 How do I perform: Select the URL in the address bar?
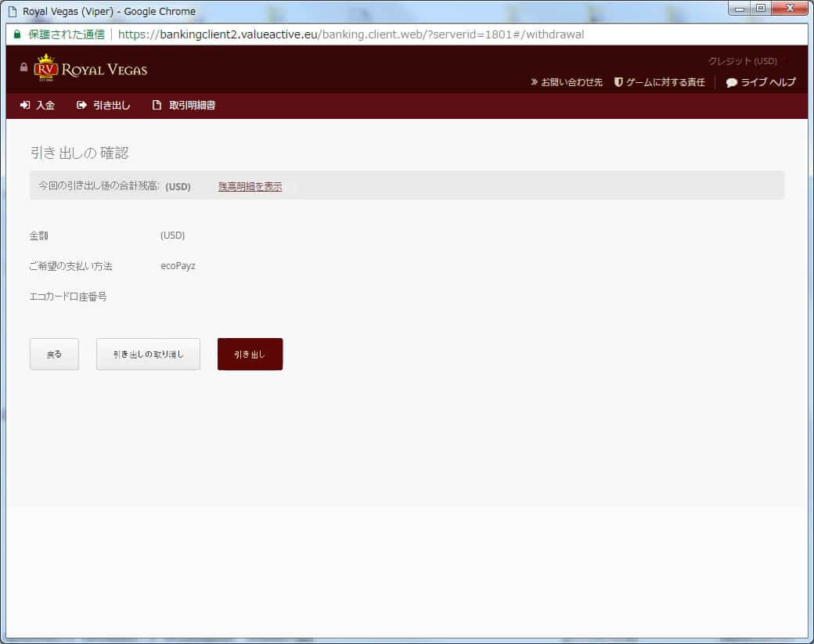(x=351, y=34)
